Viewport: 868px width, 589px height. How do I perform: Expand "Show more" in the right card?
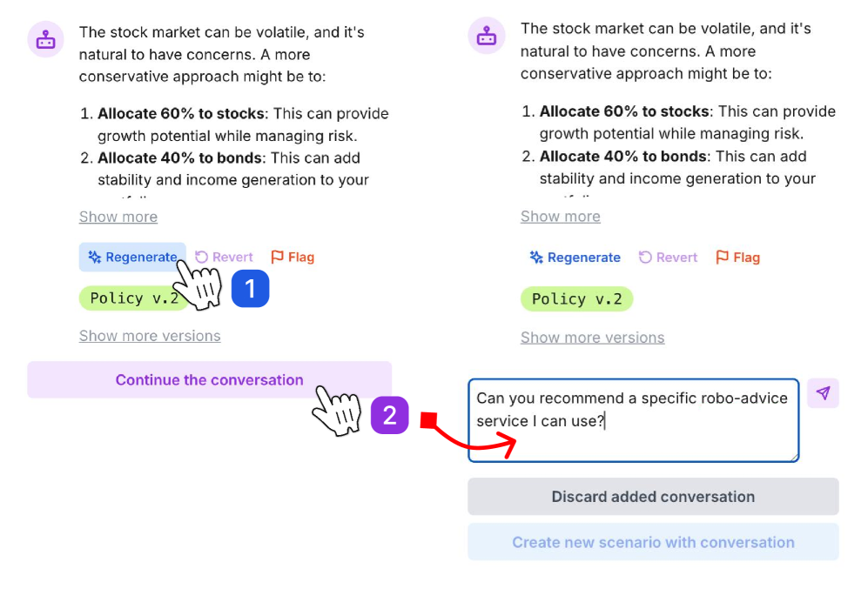[x=560, y=216]
